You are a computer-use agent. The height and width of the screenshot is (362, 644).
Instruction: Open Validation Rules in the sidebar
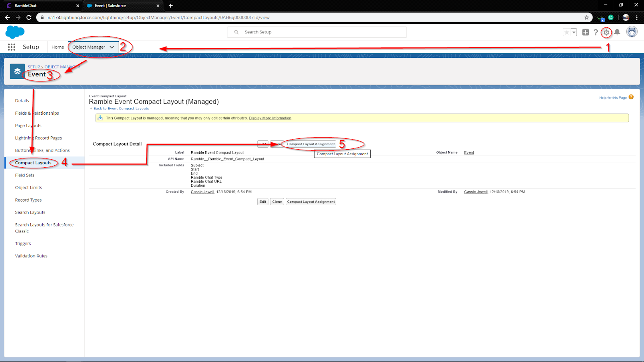(x=31, y=256)
